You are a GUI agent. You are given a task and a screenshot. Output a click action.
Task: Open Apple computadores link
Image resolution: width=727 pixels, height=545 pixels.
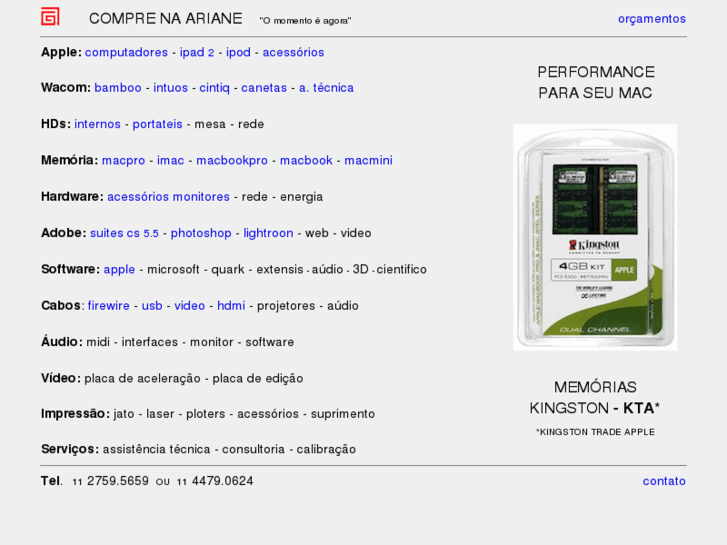[126, 52]
